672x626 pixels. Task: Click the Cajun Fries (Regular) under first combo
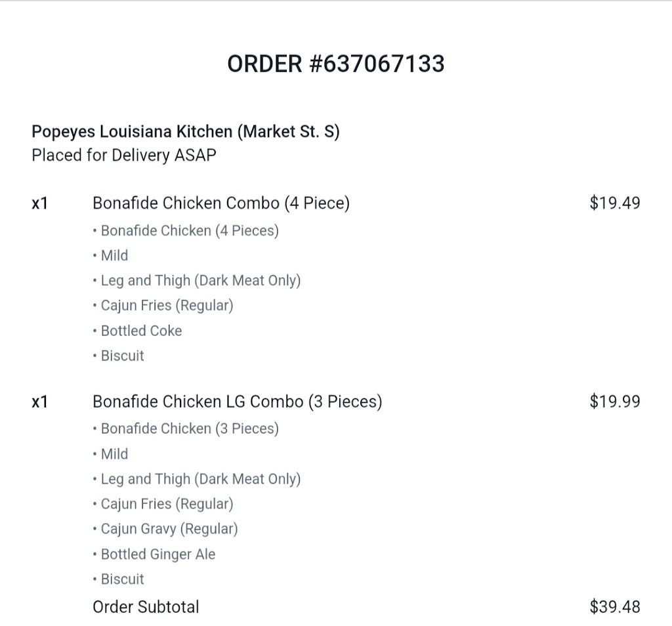(x=163, y=306)
